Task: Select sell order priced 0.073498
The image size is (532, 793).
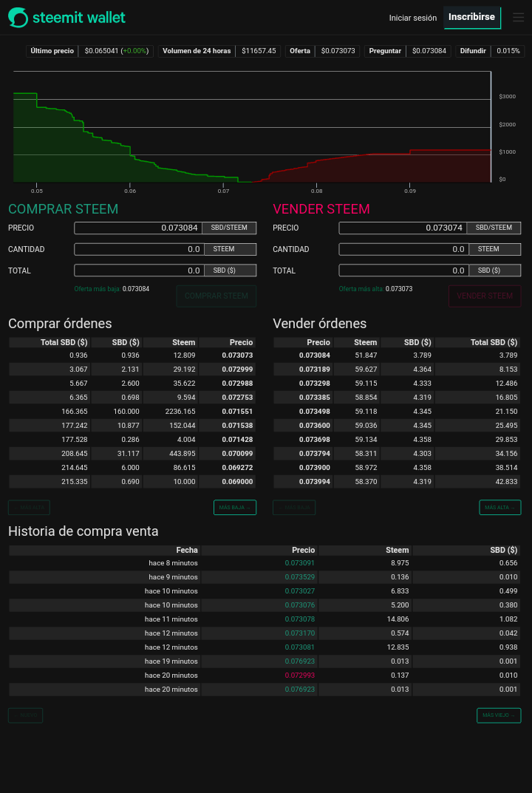Action: (397, 411)
